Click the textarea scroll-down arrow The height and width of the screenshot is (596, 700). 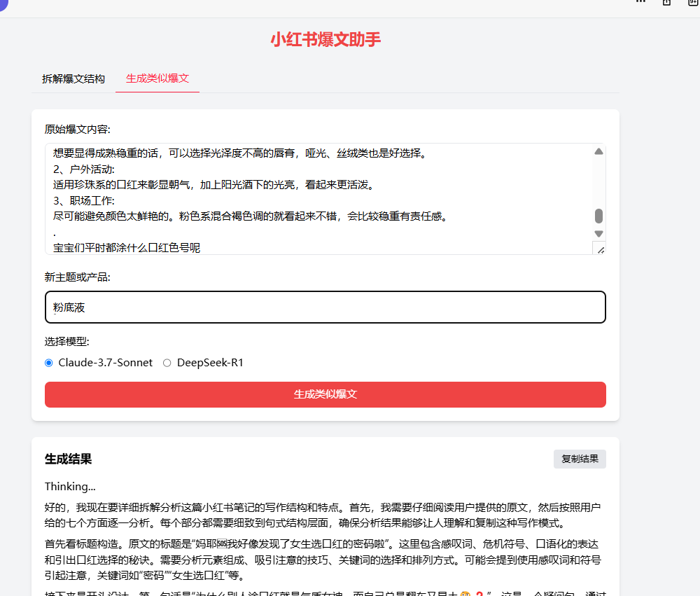click(598, 233)
